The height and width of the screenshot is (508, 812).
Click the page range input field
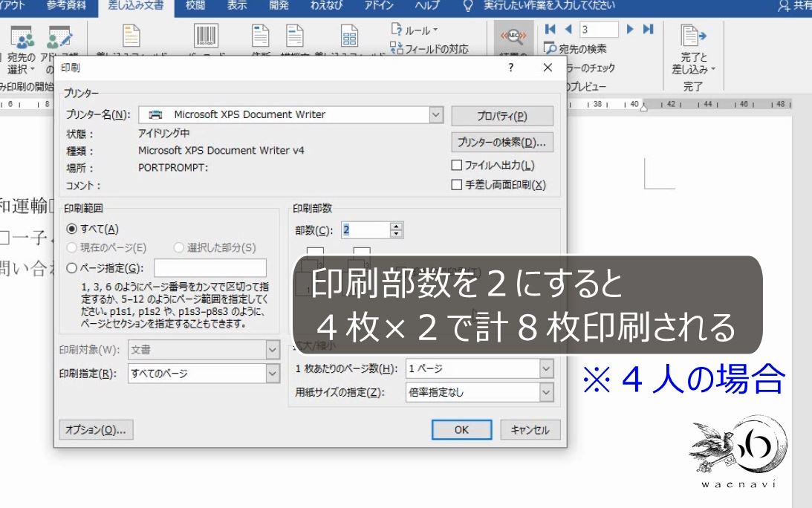click(210, 268)
